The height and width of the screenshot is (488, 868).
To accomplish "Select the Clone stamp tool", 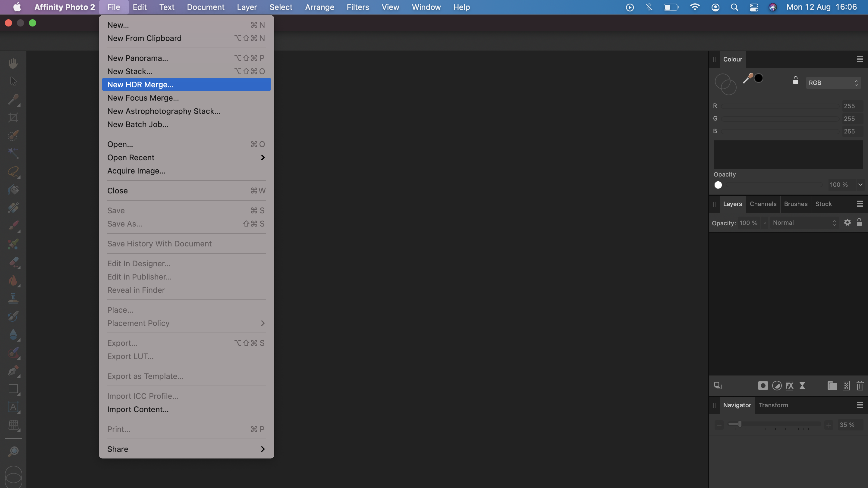I will pyautogui.click(x=13, y=299).
